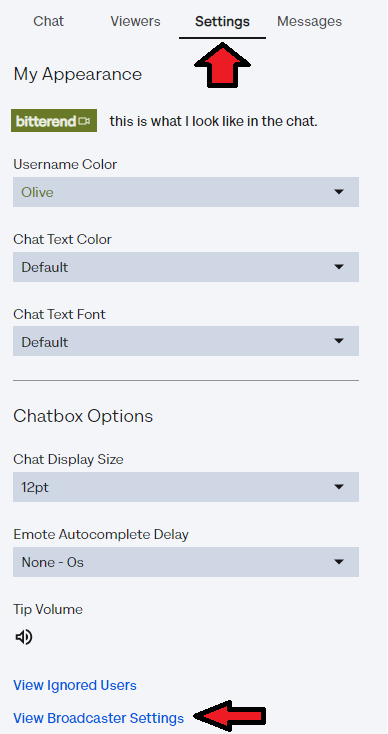Viewport: 388px width, 734px height.
Task: Open View Ignored Users link
Action: coord(75,685)
